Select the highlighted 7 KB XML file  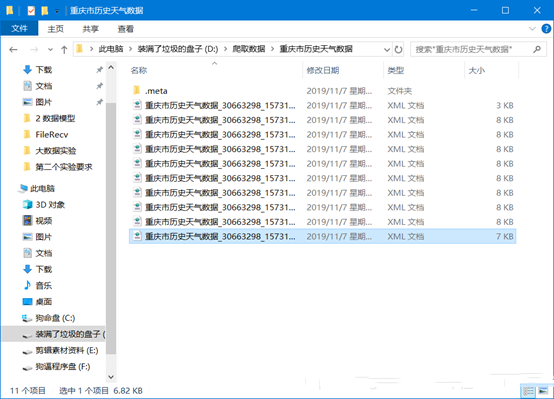322,236
